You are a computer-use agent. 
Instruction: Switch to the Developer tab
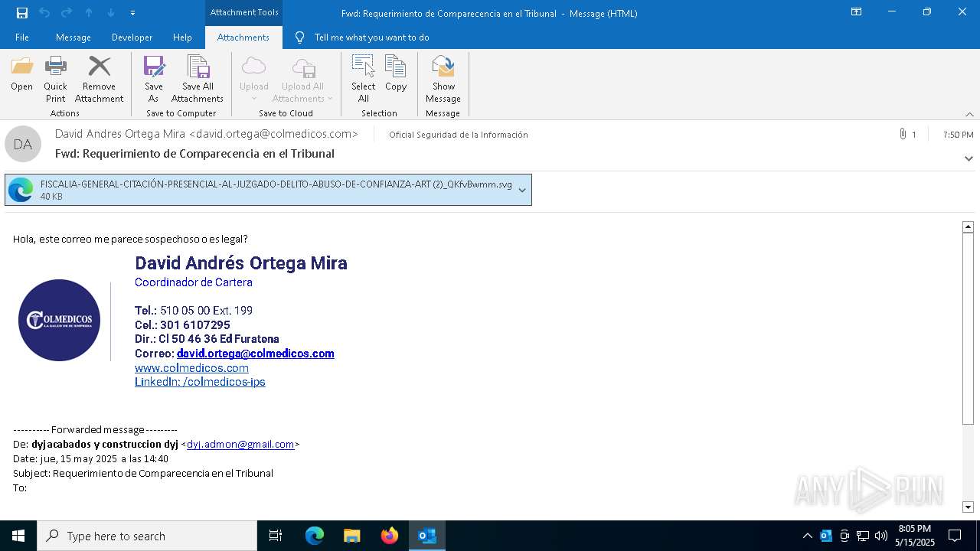coord(132,37)
